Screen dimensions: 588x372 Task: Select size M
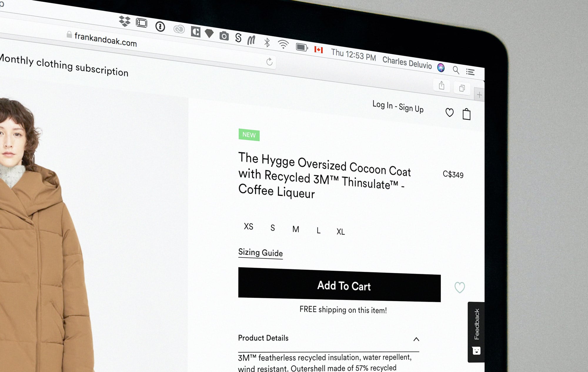coord(296,229)
